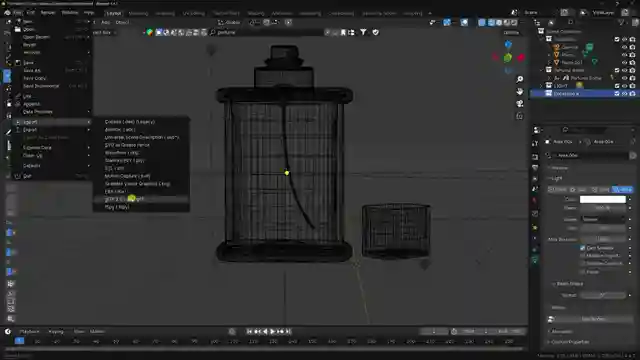The width and height of the screenshot is (640, 360).
Task: Click Revert in File menu
Action: (x=52, y=45)
